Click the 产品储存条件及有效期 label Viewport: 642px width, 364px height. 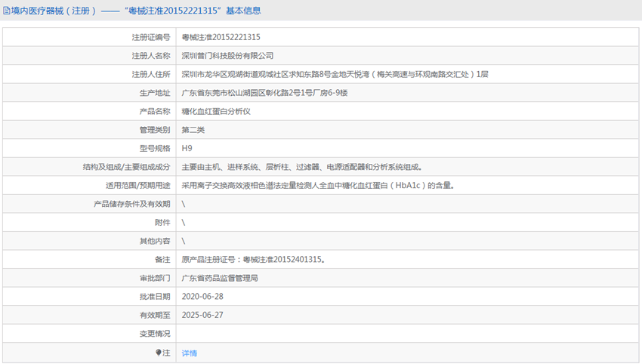click(x=132, y=204)
